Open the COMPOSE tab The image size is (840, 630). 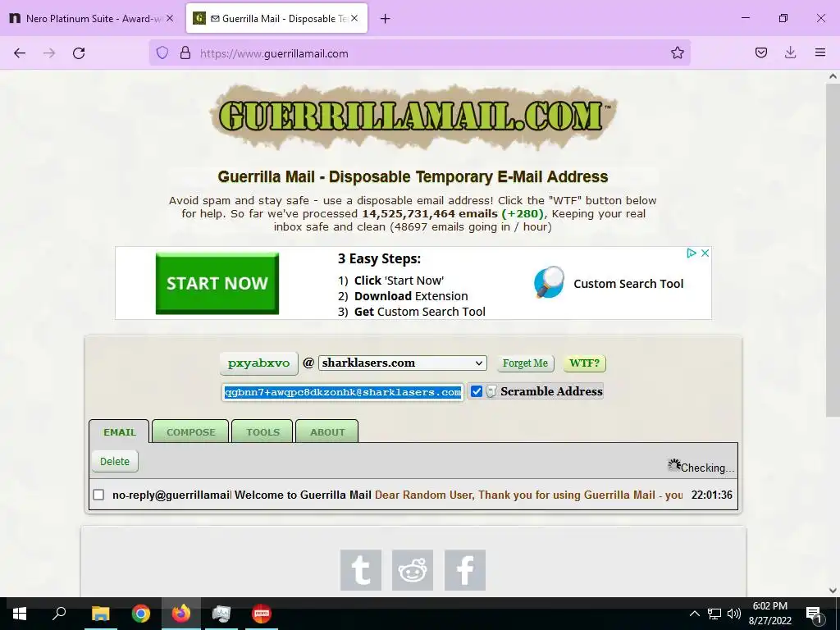(x=190, y=431)
